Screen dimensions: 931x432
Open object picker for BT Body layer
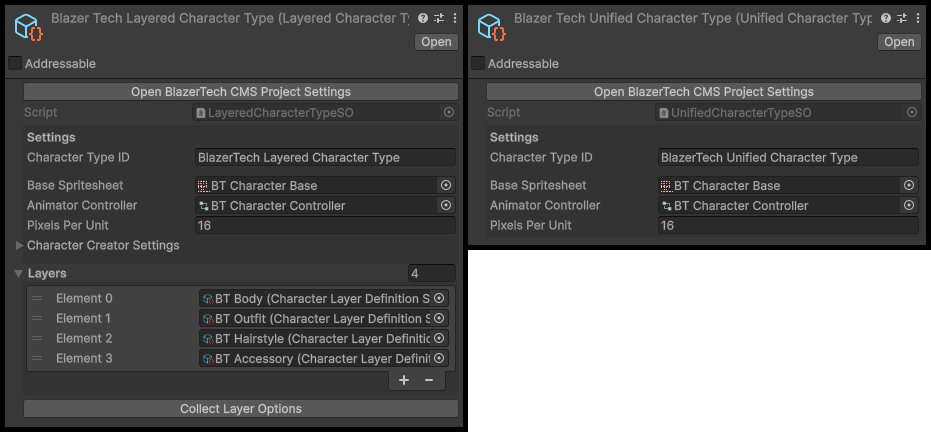pos(439,298)
